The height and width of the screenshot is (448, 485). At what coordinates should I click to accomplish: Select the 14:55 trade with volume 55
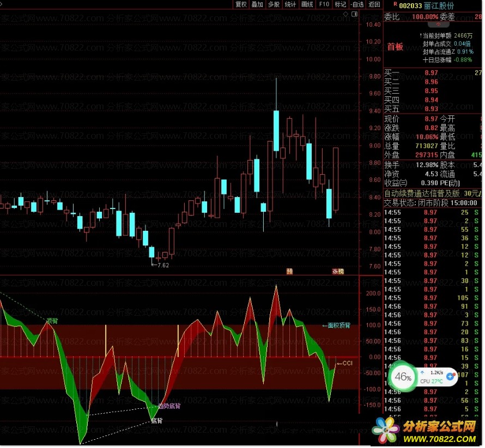click(432, 229)
